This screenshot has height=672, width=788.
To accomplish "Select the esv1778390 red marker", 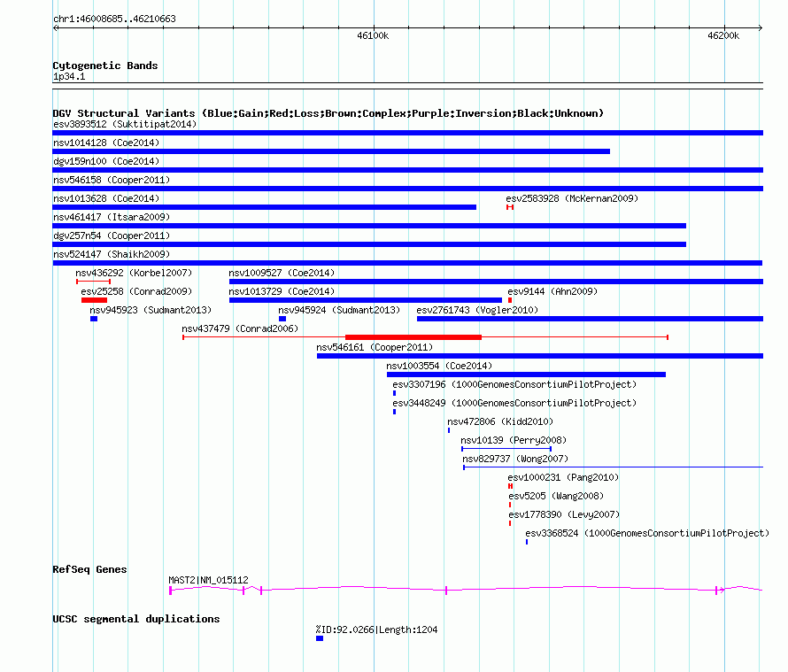I will click(510, 523).
